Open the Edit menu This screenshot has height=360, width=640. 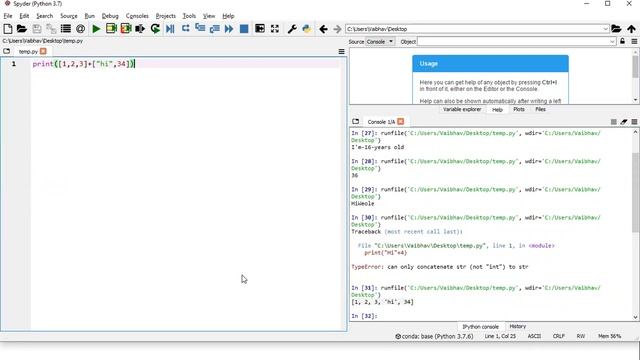tap(24, 16)
